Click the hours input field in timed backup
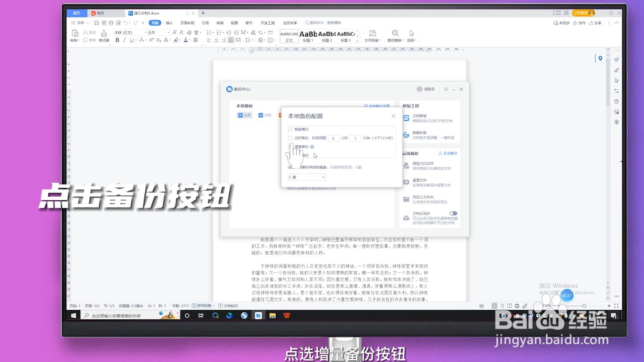 [333, 138]
